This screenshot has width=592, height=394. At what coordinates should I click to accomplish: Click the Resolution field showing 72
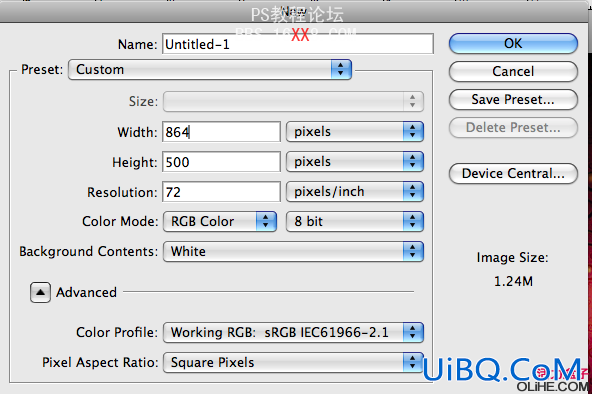coord(221,192)
